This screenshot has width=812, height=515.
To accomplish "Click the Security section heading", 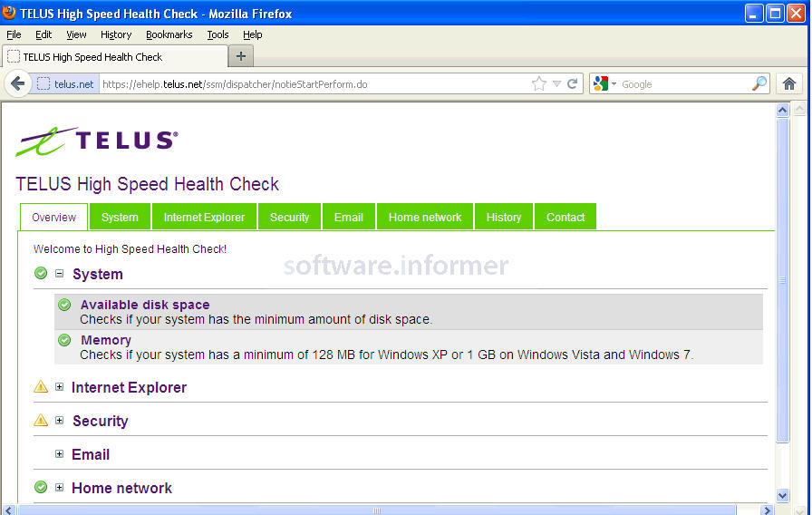I will (100, 421).
